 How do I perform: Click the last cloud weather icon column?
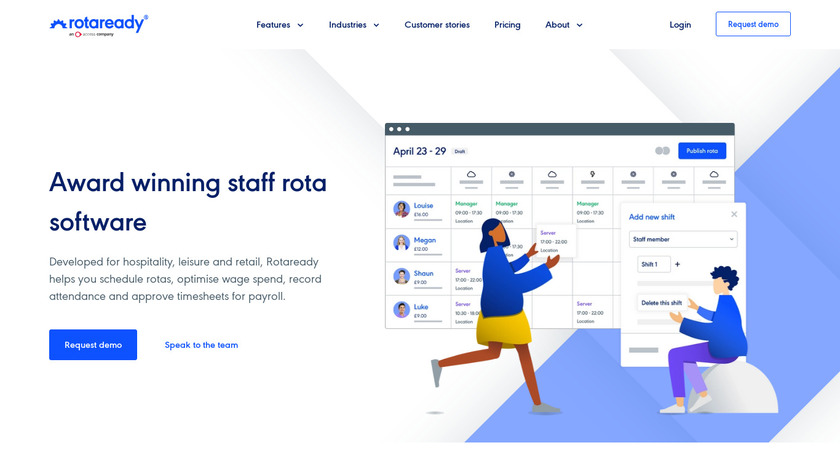714,174
